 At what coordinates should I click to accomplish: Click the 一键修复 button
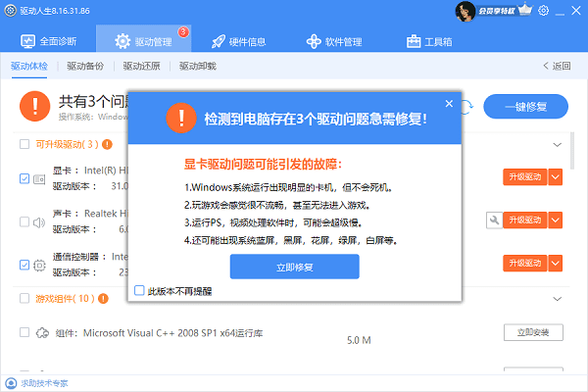(525, 107)
